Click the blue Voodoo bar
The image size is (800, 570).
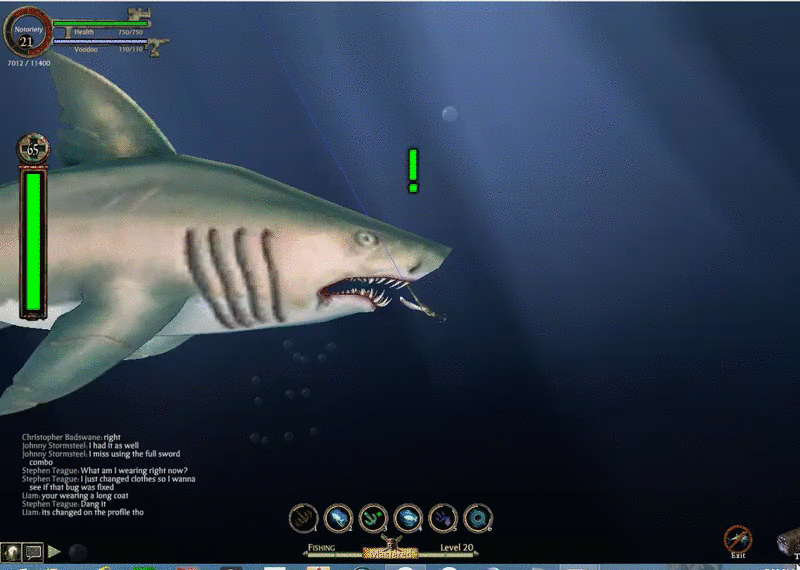[x=101, y=41]
